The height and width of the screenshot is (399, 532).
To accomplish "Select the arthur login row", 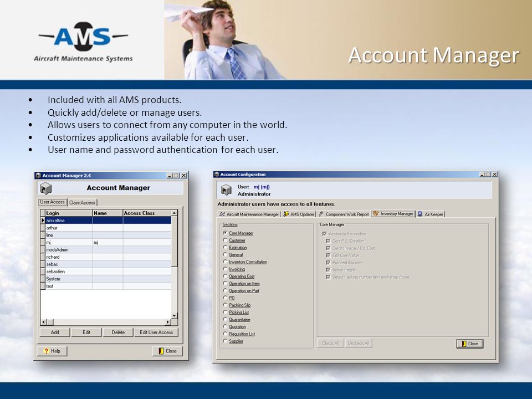I will (x=108, y=228).
